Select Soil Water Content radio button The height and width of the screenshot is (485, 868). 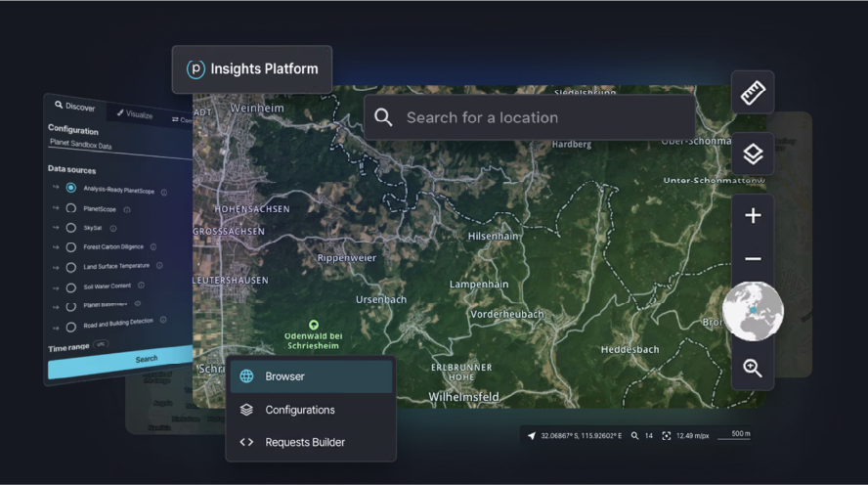tap(70, 287)
